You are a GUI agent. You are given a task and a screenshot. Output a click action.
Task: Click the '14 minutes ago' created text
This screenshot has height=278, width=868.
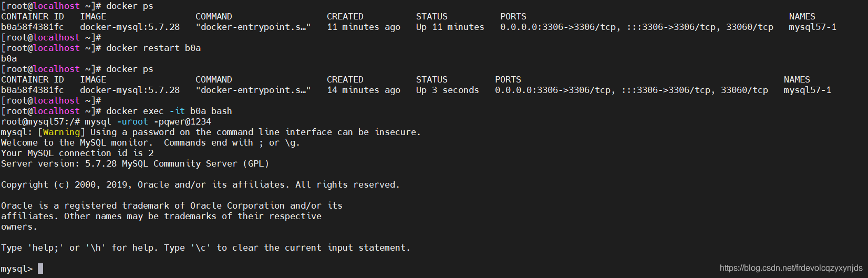click(x=364, y=90)
